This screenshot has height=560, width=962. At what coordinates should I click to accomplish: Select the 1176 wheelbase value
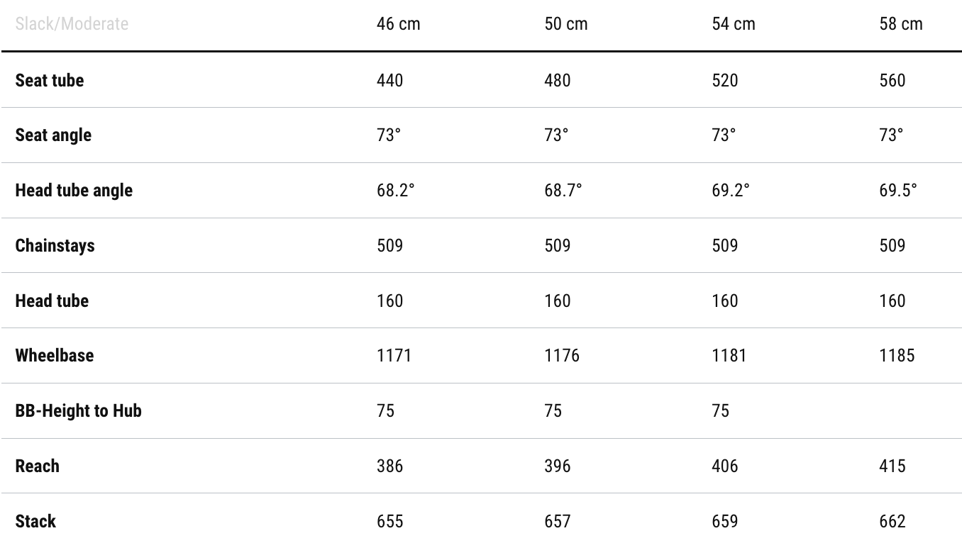click(x=561, y=355)
